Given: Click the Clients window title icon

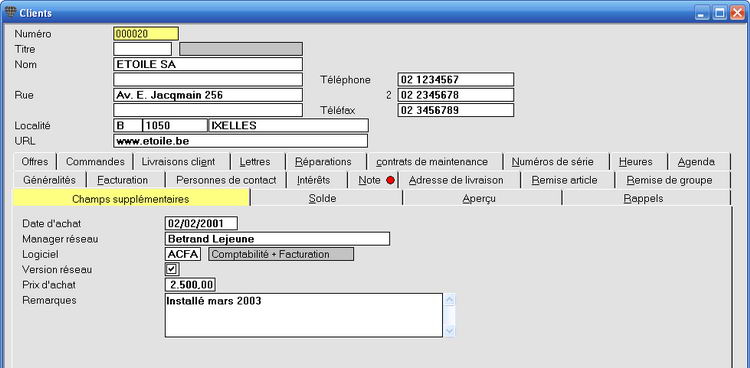Looking at the screenshot, I should click(10, 12).
